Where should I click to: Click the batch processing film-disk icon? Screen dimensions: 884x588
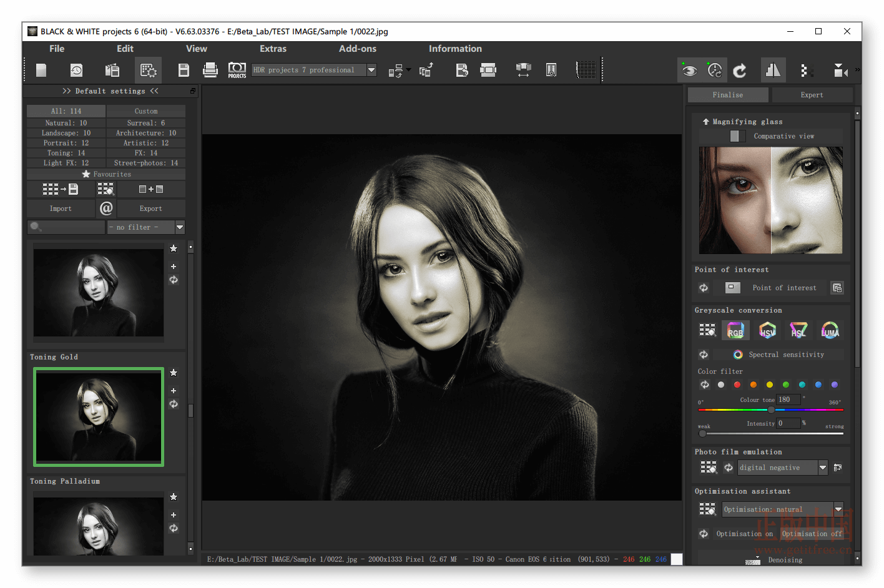[x=112, y=71]
